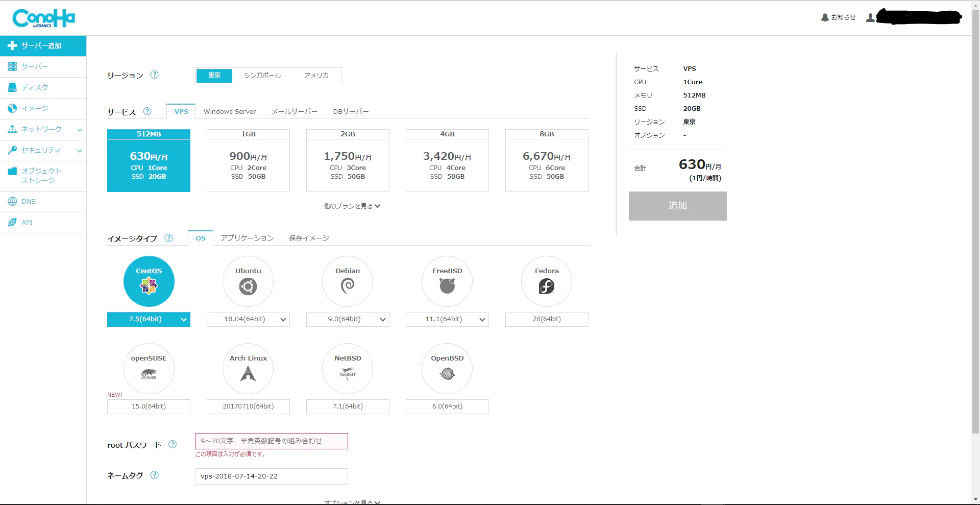Open help icon next to root パスワード
This screenshot has width=980, height=505.
[173, 444]
